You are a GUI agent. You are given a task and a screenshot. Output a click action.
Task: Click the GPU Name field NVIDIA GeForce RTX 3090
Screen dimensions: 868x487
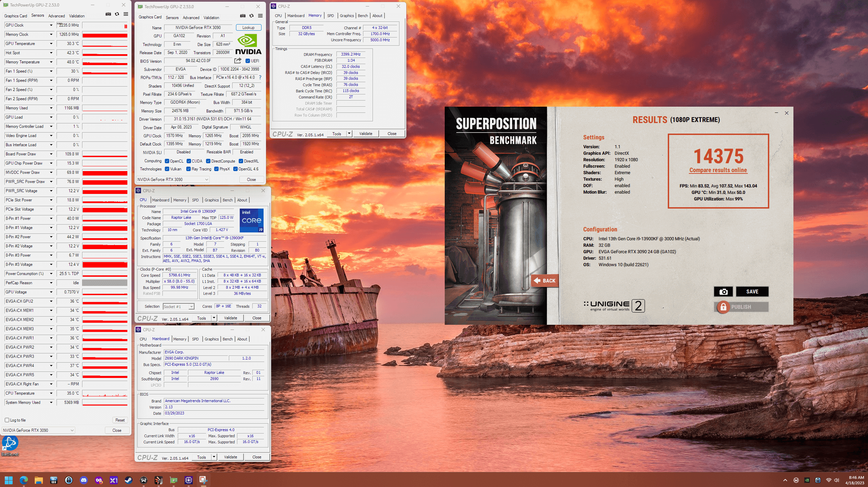tap(198, 28)
